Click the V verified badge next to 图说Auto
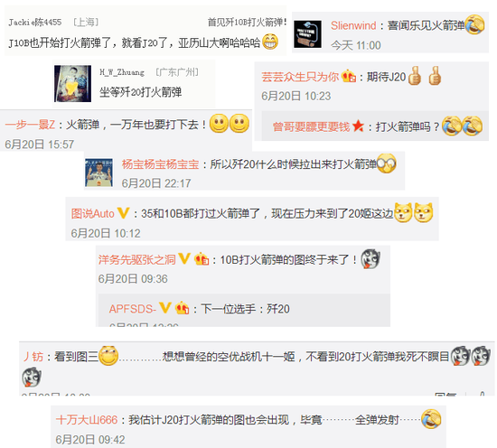Image resolution: width=497 pixels, height=448 pixels. coord(123,213)
